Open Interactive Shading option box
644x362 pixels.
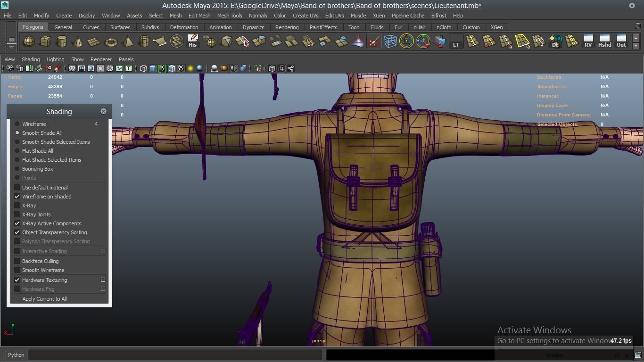tap(103, 251)
